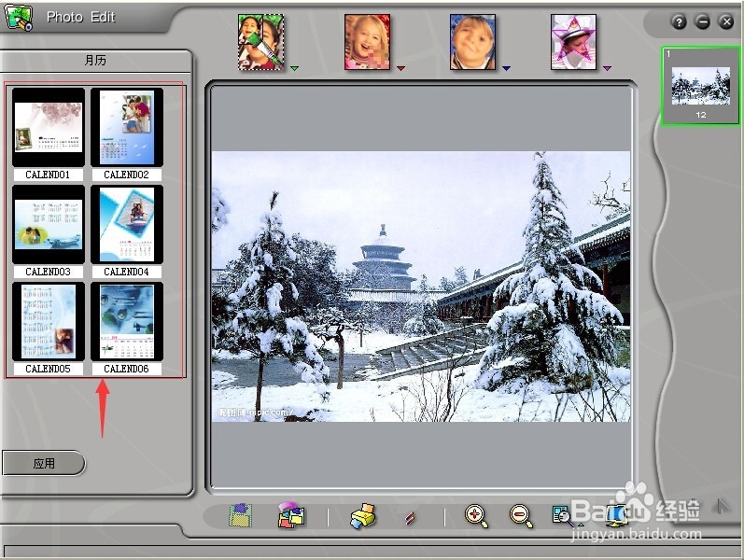
Task: Click the CALEND05 text label
Action: click(48, 369)
